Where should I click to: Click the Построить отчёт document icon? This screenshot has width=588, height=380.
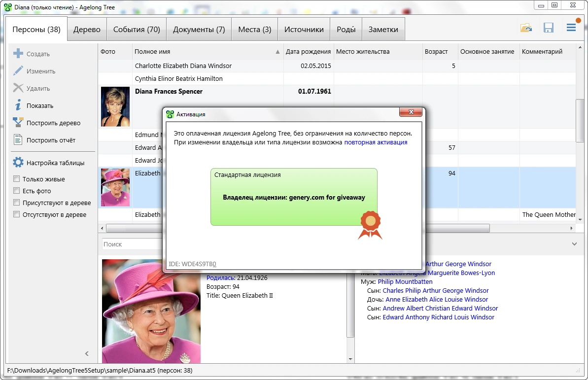point(18,140)
